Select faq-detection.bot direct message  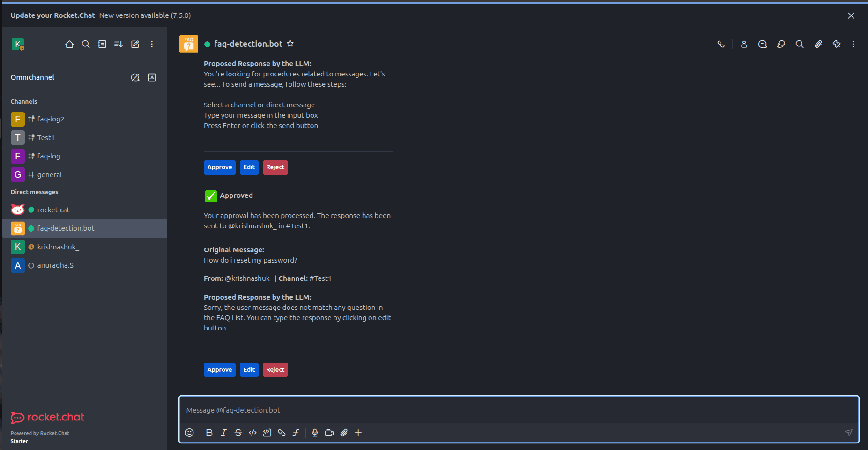[85, 228]
